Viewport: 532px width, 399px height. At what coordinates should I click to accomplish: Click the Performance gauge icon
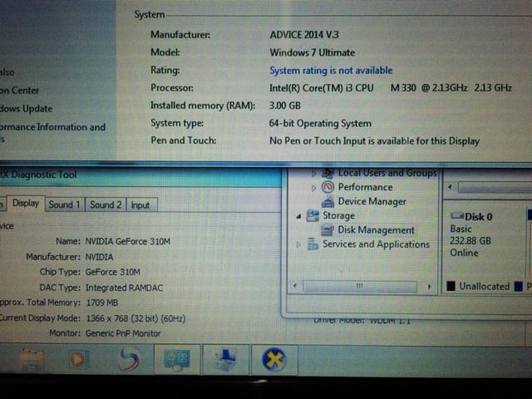click(328, 187)
